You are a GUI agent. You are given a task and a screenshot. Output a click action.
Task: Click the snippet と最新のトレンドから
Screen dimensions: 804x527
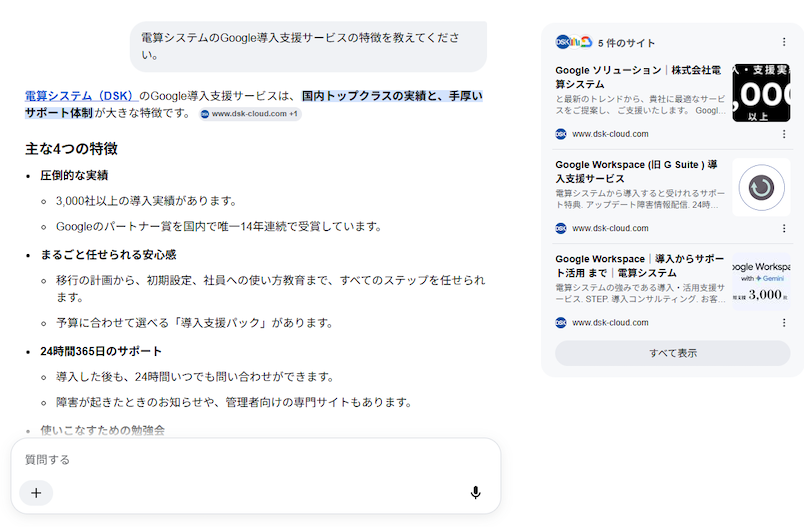click(x=640, y=105)
